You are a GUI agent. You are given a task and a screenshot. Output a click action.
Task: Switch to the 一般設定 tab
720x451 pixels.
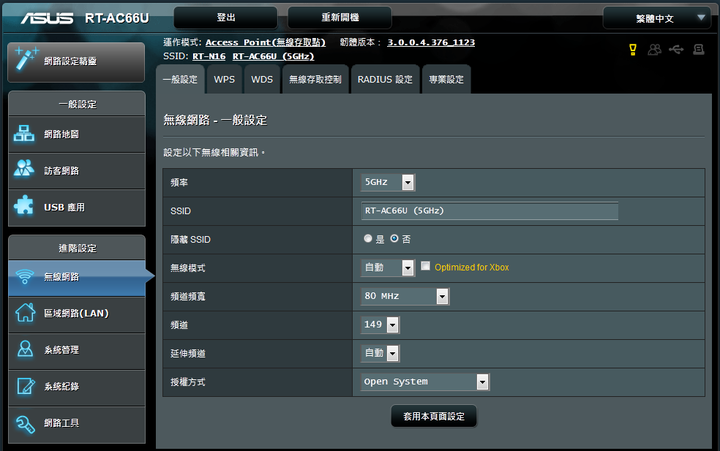(x=180, y=79)
